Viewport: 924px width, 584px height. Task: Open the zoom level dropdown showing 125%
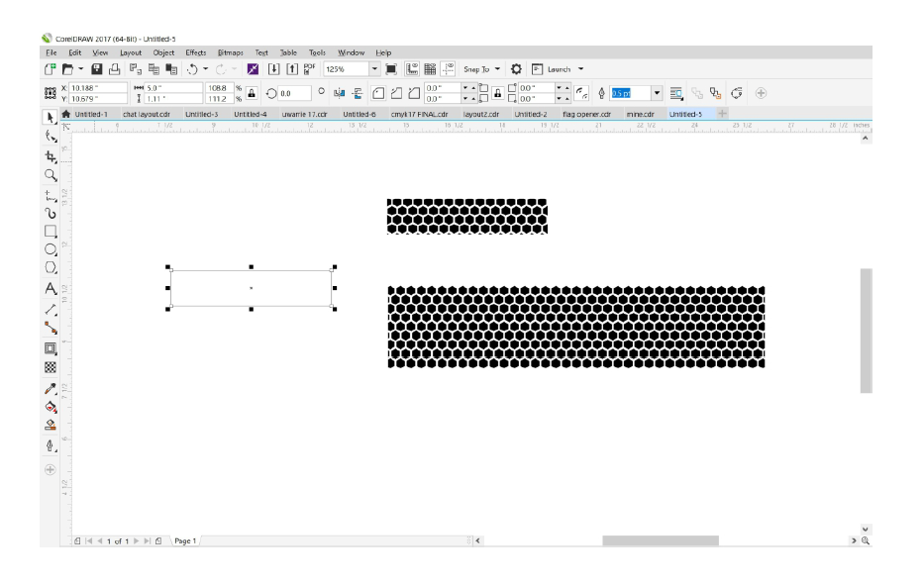coord(372,69)
